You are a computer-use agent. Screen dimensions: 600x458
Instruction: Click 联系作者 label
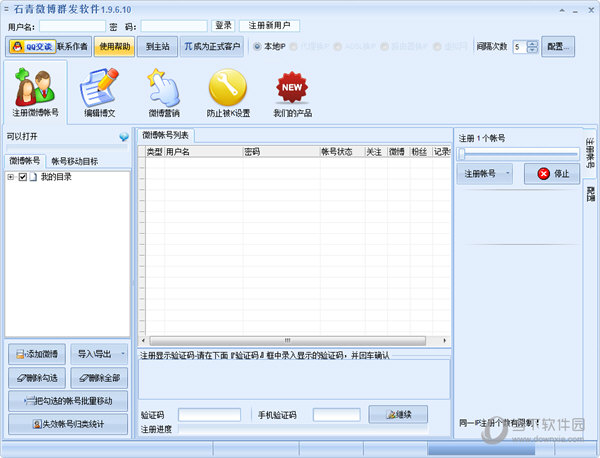[x=72, y=47]
